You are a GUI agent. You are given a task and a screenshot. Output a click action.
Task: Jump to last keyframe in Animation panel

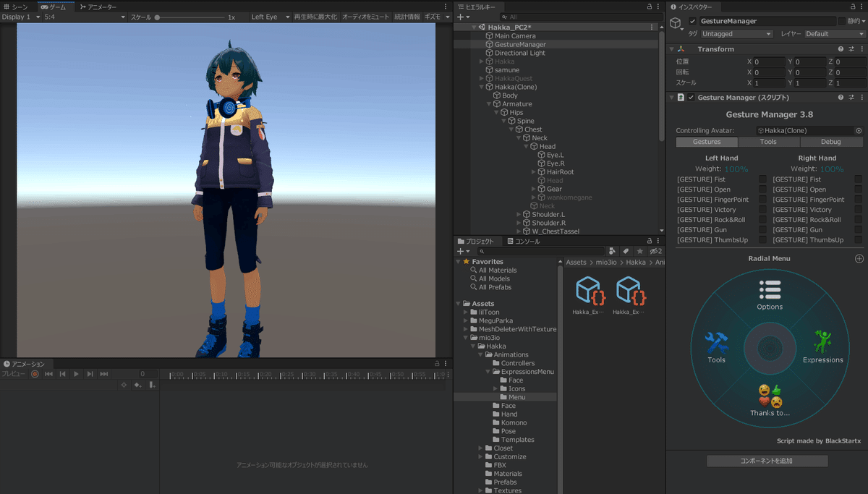coord(103,374)
